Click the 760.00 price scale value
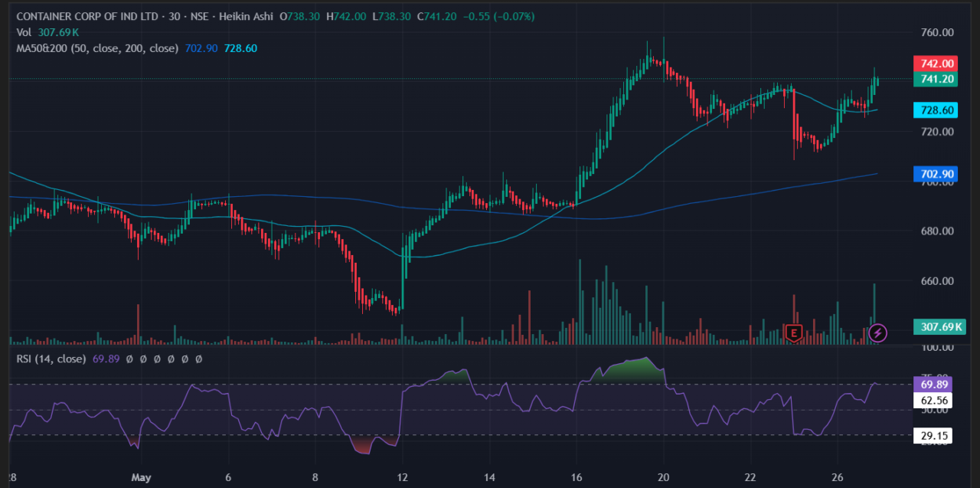Viewport: 980px width, 488px height. [936, 33]
